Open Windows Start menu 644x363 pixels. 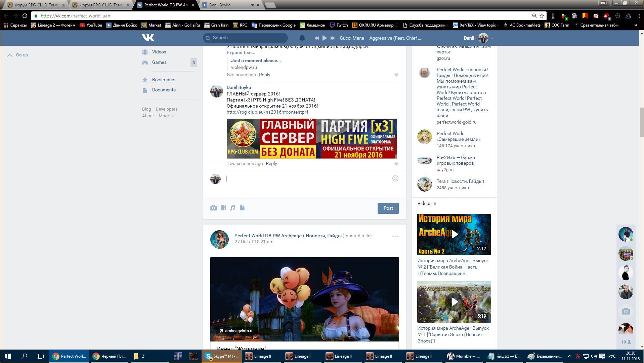[8, 356]
